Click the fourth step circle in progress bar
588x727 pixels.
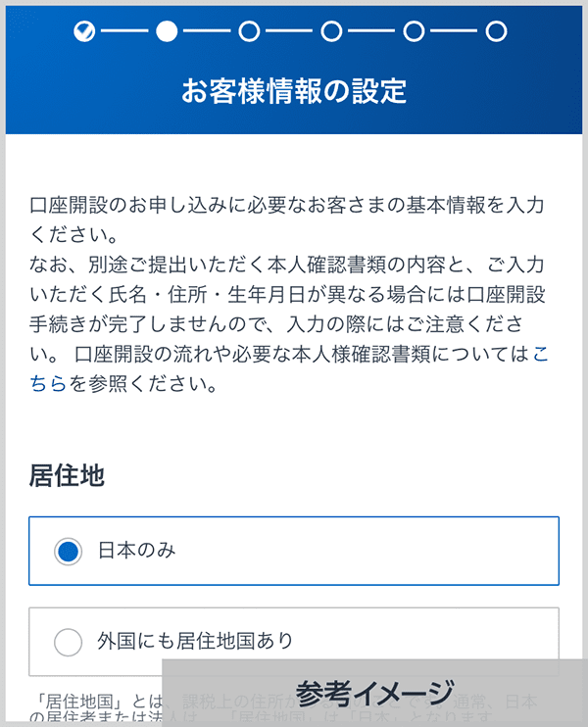(331, 32)
